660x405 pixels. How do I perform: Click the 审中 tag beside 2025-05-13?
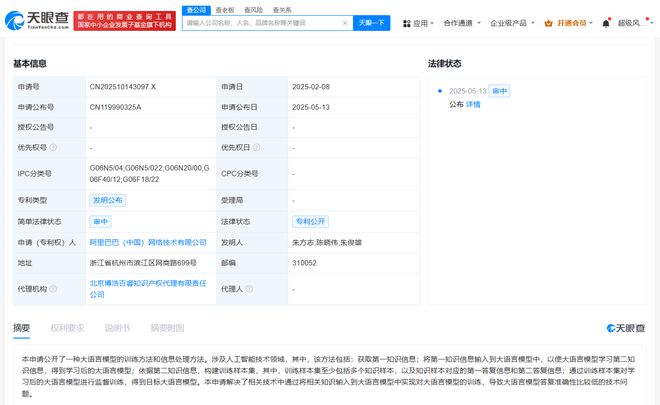pos(500,91)
